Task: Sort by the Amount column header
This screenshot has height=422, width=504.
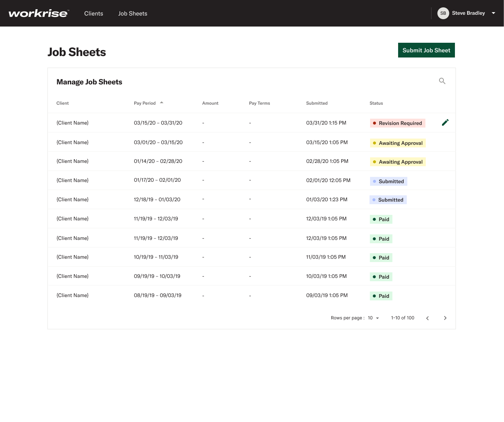Action: point(210,103)
